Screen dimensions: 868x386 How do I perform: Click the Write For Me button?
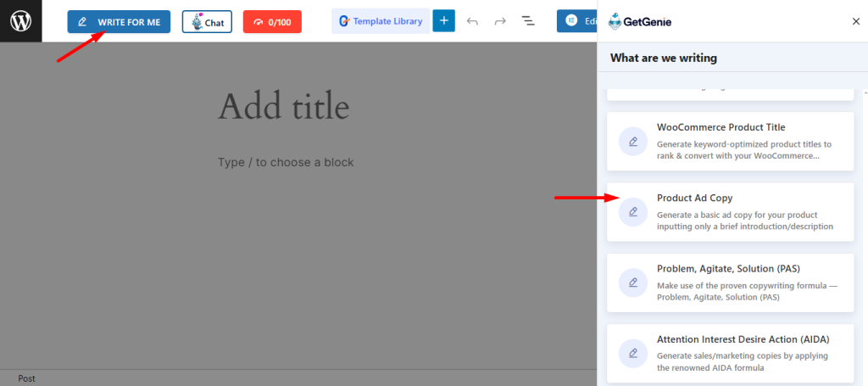tap(119, 21)
